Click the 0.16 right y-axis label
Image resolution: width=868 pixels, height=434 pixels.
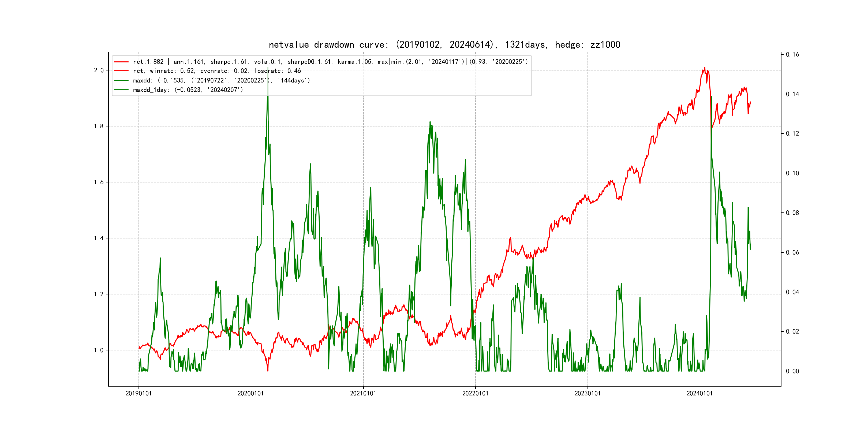(x=792, y=55)
